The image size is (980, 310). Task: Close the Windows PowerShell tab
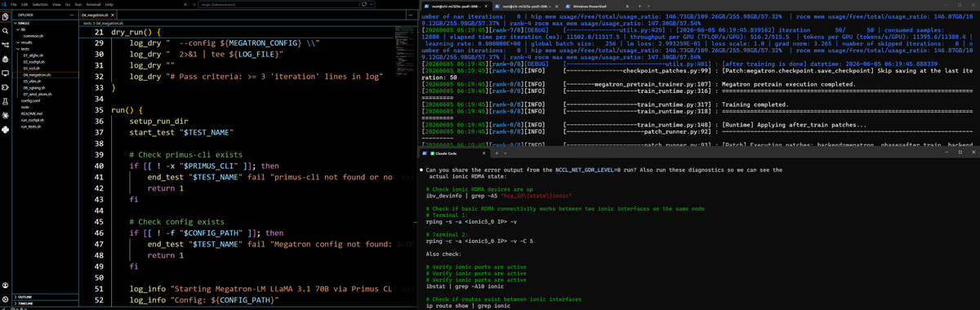click(627, 7)
